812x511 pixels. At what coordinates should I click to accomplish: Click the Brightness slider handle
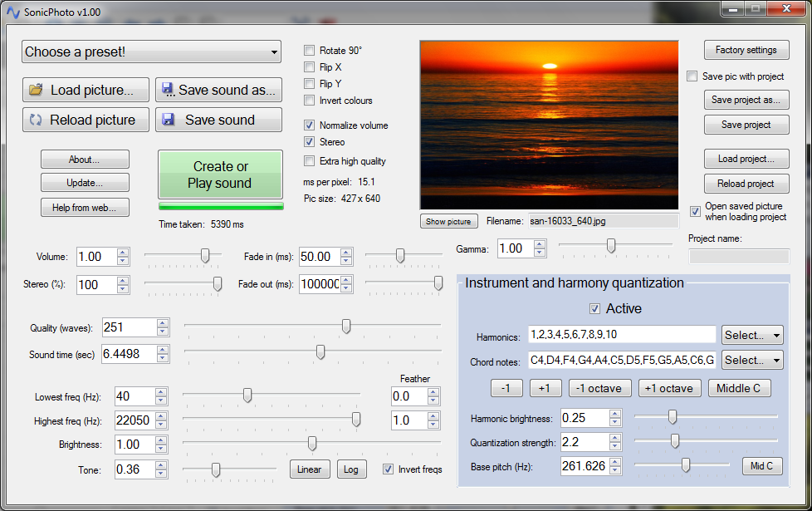[312, 444]
